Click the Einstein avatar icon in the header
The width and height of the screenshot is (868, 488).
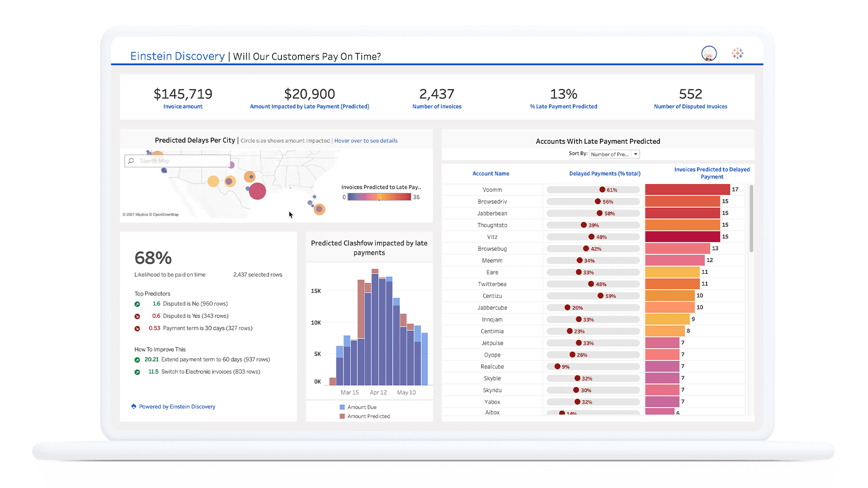click(x=709, y=54)
